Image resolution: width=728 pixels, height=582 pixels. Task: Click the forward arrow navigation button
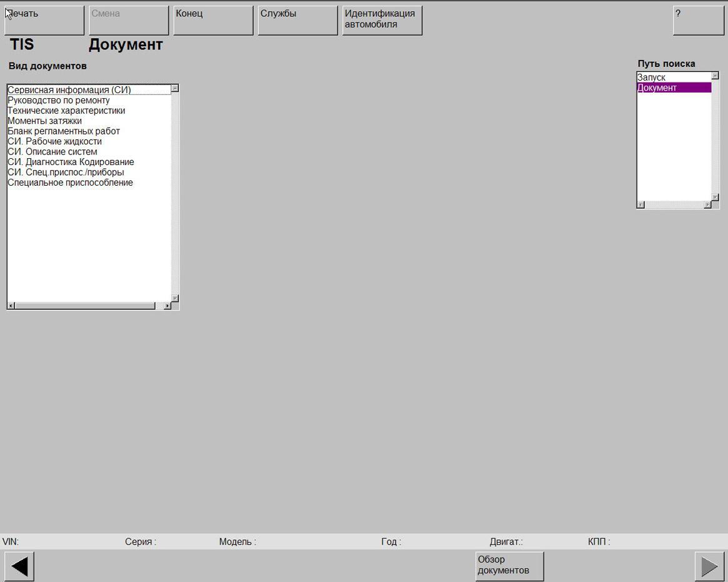tap(709, 566)
